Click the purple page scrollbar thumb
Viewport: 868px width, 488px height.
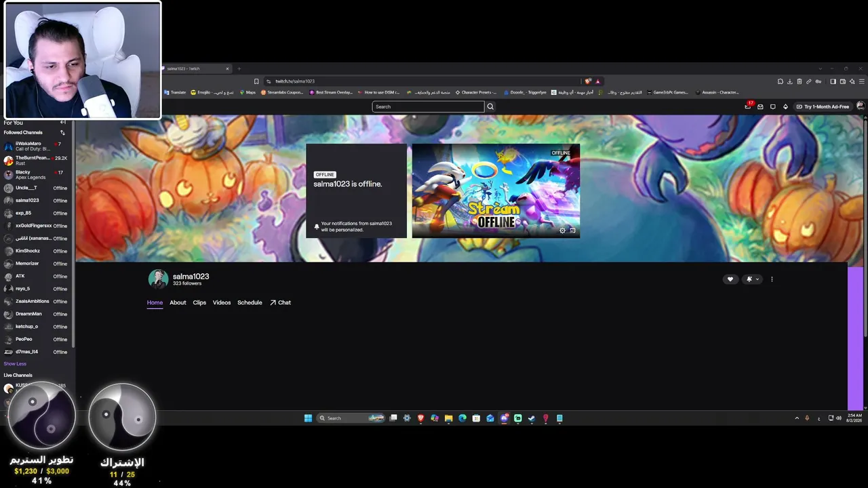pyautogui.click(x=856, y=338)
